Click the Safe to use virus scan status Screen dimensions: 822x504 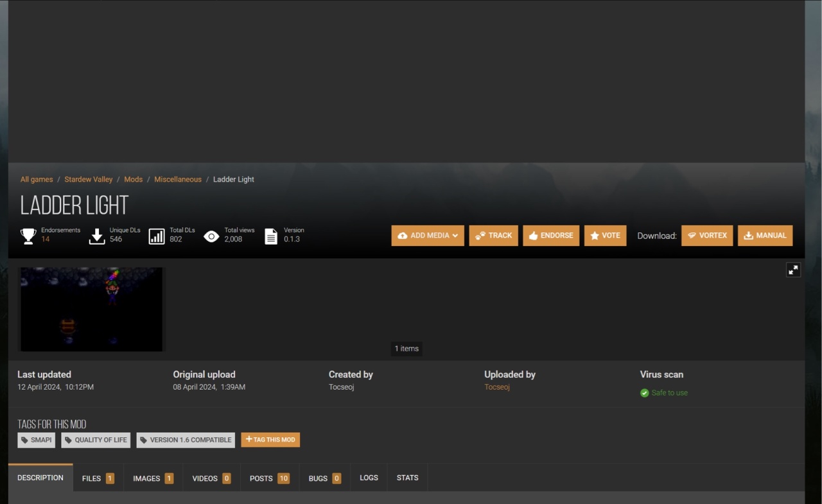point(669,393)
